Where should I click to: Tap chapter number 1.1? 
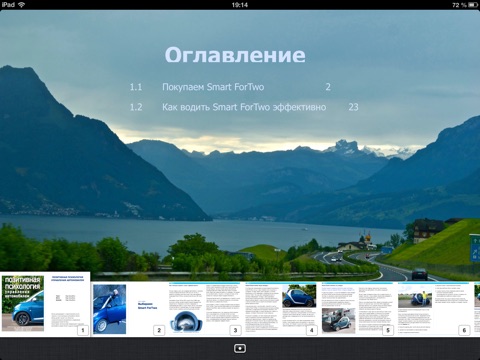136,87
